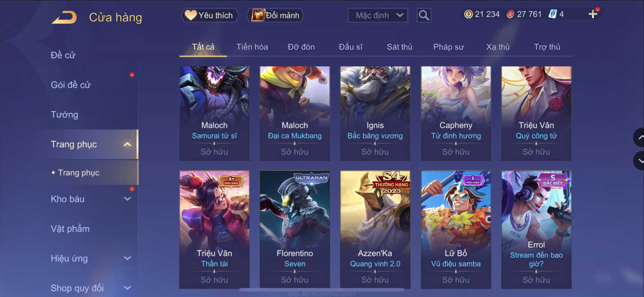Screen dimensions: 644x297
Task: Tap the plus icon to add currency
Action: (x=593, y=14)
